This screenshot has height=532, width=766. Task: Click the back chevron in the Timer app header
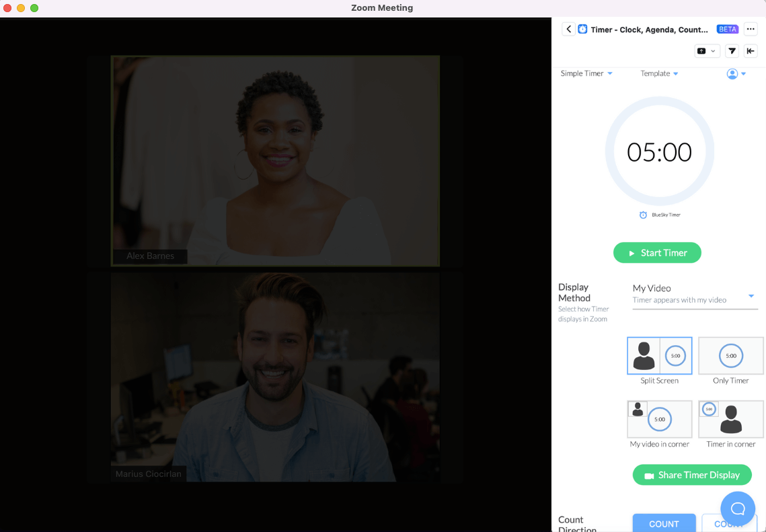click(568, 29)
